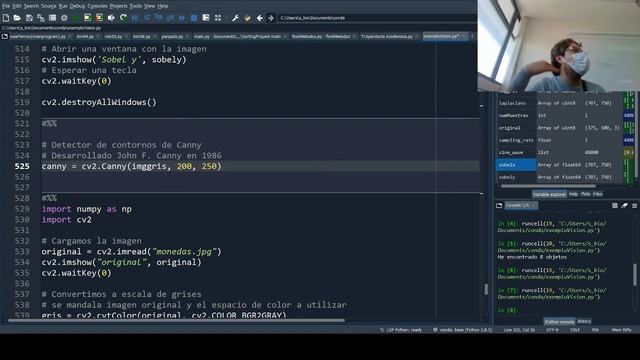Image resolution: width=640 pixels, height=360 pixels.
Task: Select the sobely variable row
Action: 560,177
